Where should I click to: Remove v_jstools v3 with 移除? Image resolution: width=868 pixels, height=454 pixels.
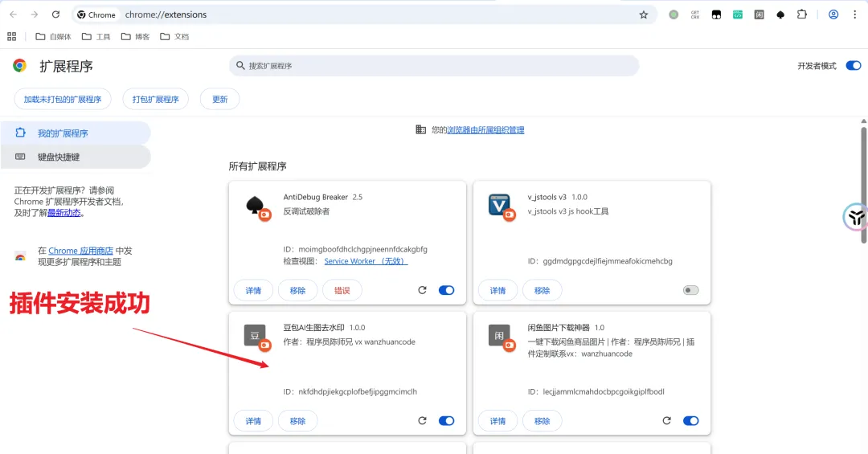click(x=542, y=290)
